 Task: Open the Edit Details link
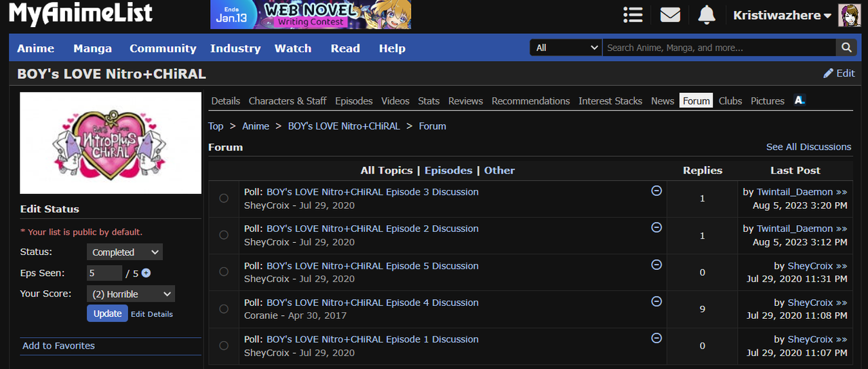coord(152,314)
